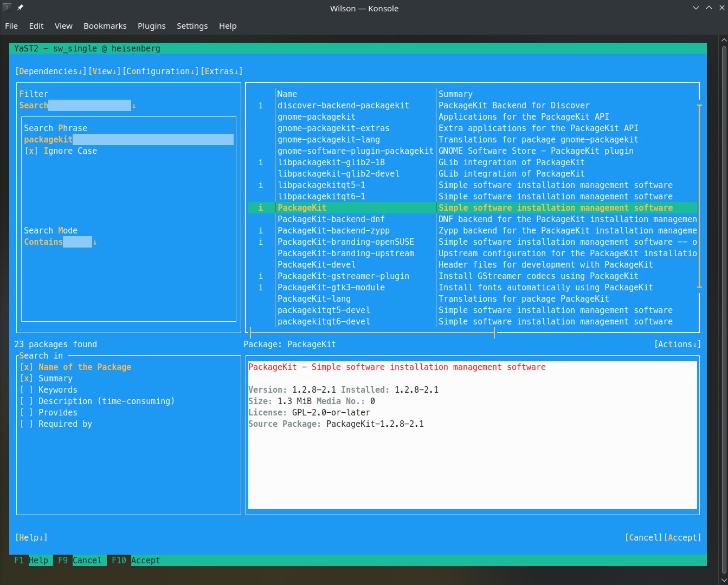Select the libpackagekit-glib2-devel row
Screen dimensions: 728x585
pos(472,174)
